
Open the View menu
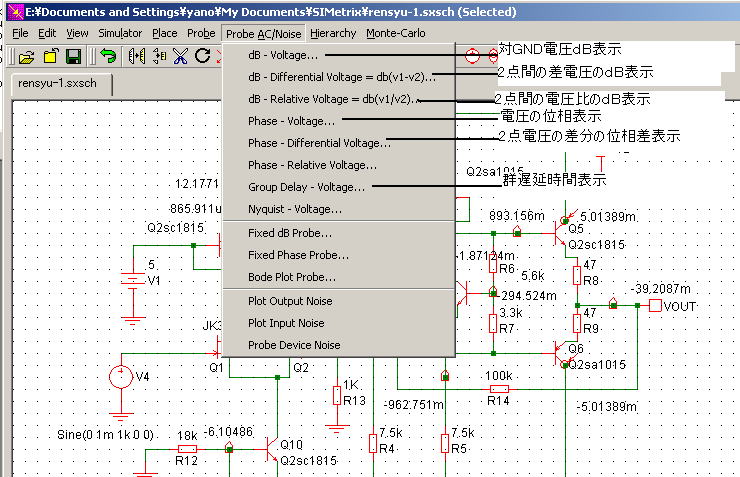[77, 33]
